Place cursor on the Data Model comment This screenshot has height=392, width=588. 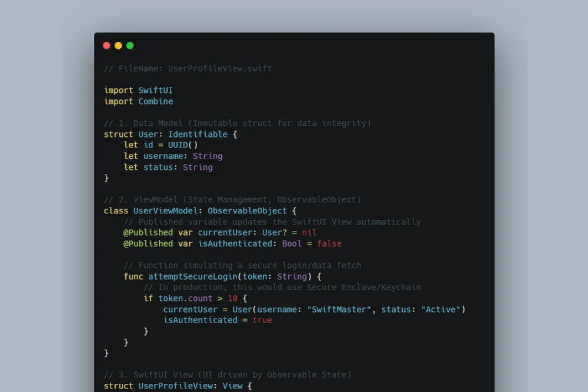click(x=237, y=123)
